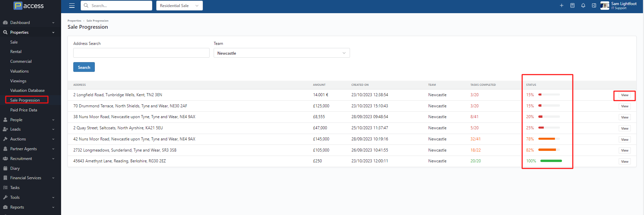The height and width of the screenshot is (215, 644).
Task: View 2 Quay Street sale progression
Action: coord(625,129)
